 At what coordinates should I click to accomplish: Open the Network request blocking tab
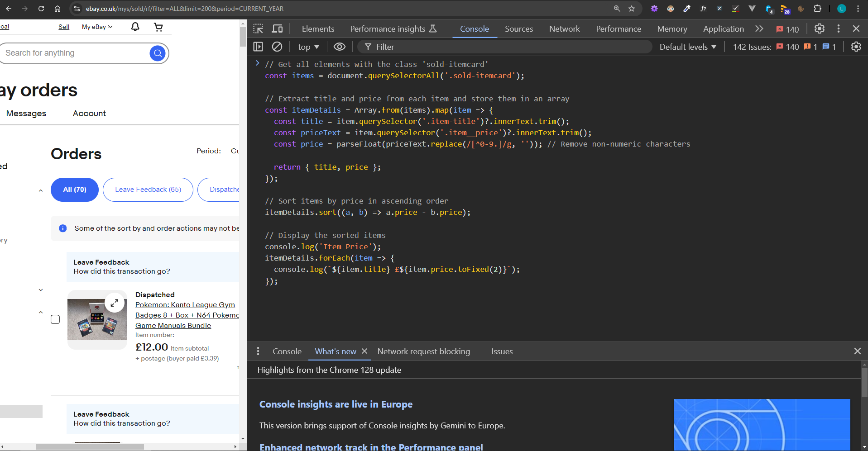point(423,351)
